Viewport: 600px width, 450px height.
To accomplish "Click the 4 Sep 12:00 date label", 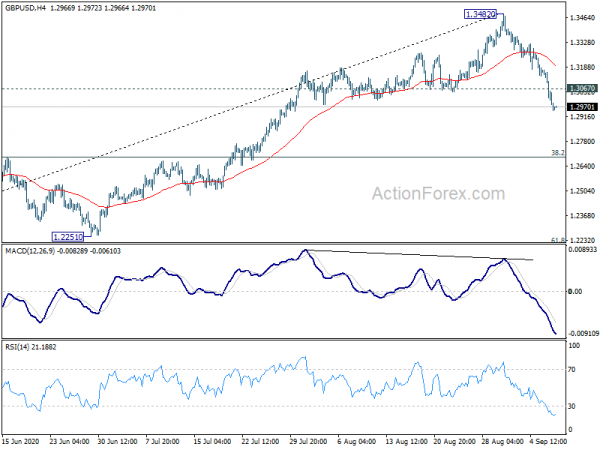I will [548, 442].
